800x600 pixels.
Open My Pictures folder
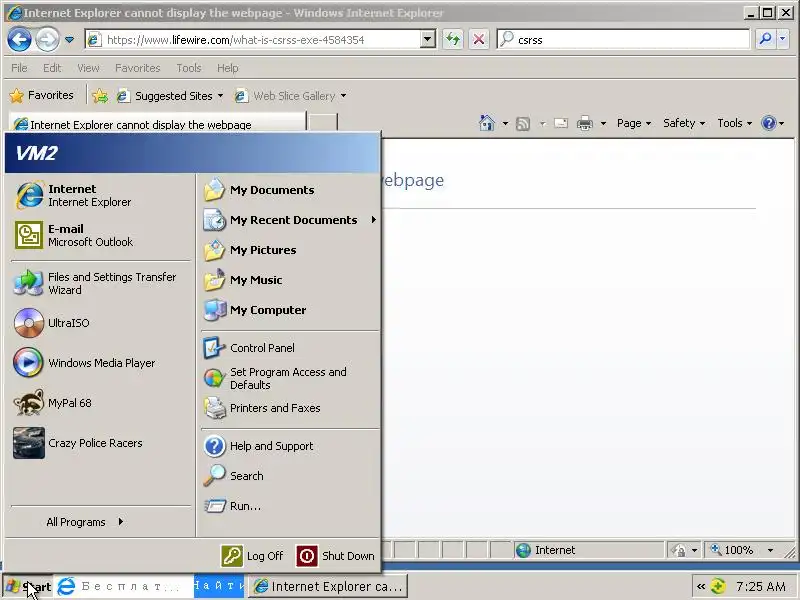click(290, 250)
